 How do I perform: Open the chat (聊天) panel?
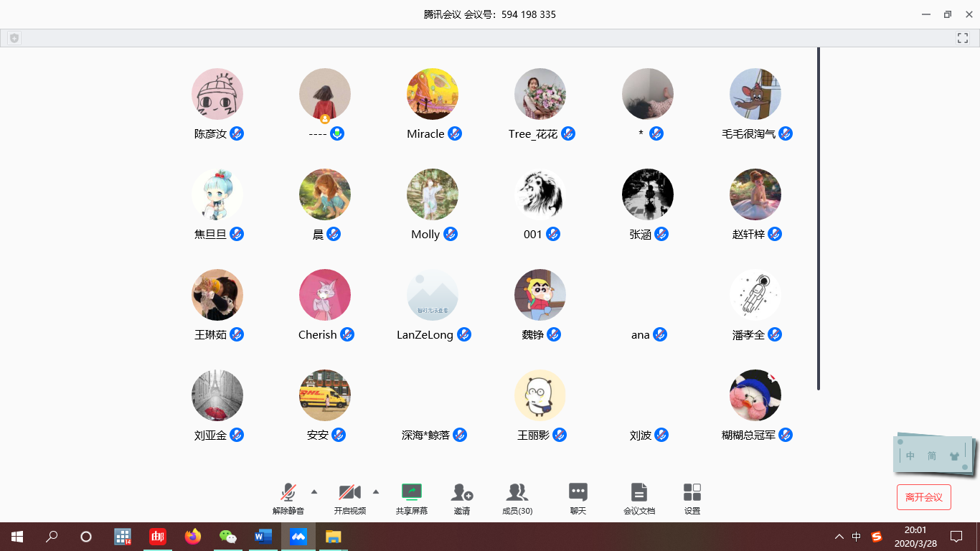point(578,493)
